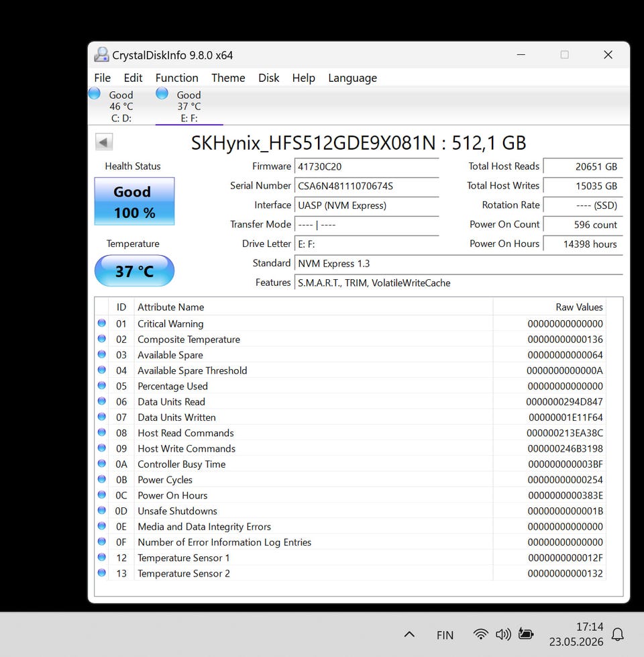Open the notification bell in taskbar
Image resolution: width=644 pixels, height=657 pixels.
pyautogui.click(x=618, y=634)
